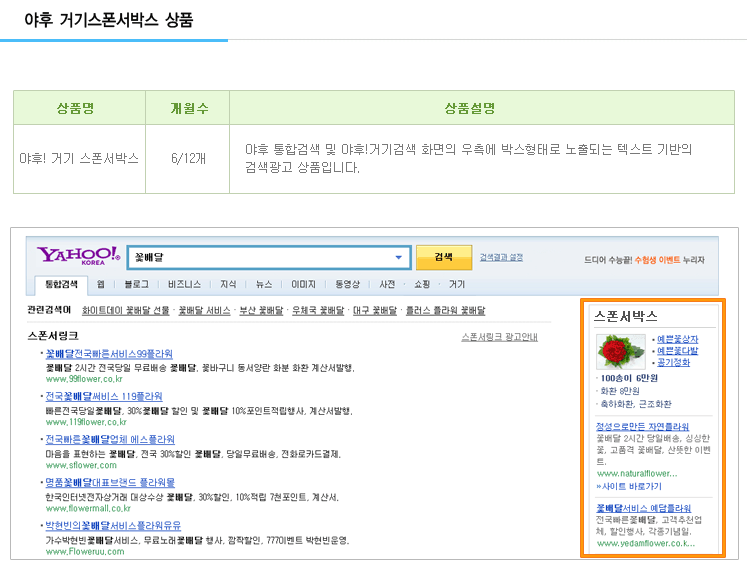Open the 꽃배달서비스 예담플라워 ad link
Image resolution: width=747 pixels, height=574 pixels.
(643, 508)
